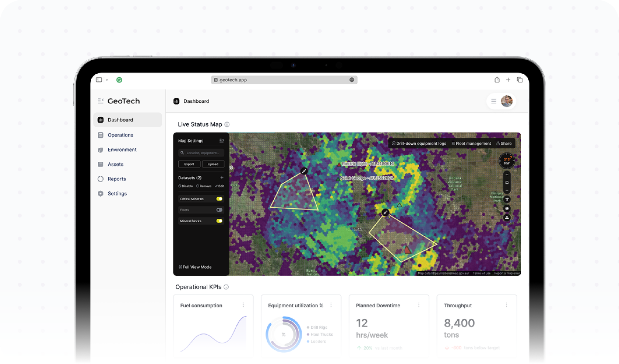Screen dimensions: 619x364
Task: Open Throughput card three-dot menu
Action: pos(506,305)
